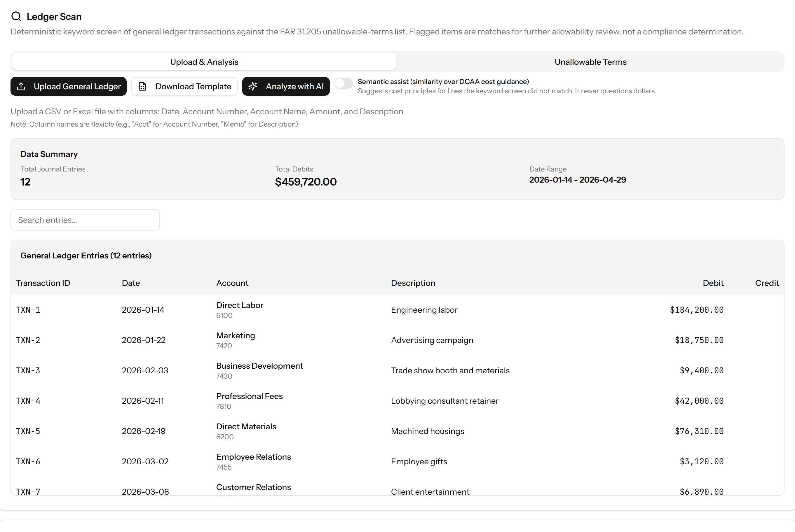Click the Advertising campaign description

point(432,340)
